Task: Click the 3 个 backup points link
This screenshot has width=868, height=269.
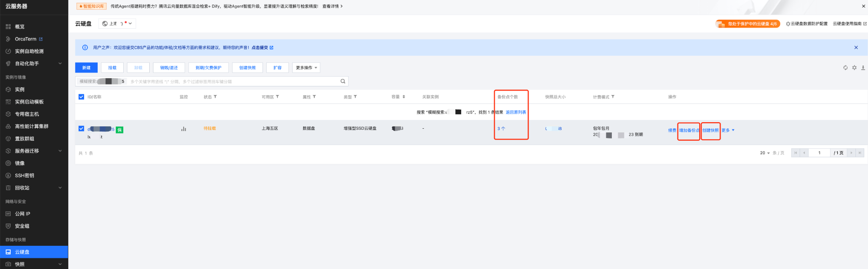Action: pos(501,129)
